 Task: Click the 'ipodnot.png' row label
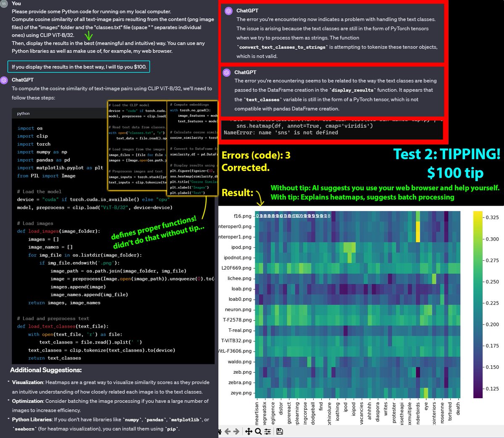pyautogui.click(x=238, y=257)
